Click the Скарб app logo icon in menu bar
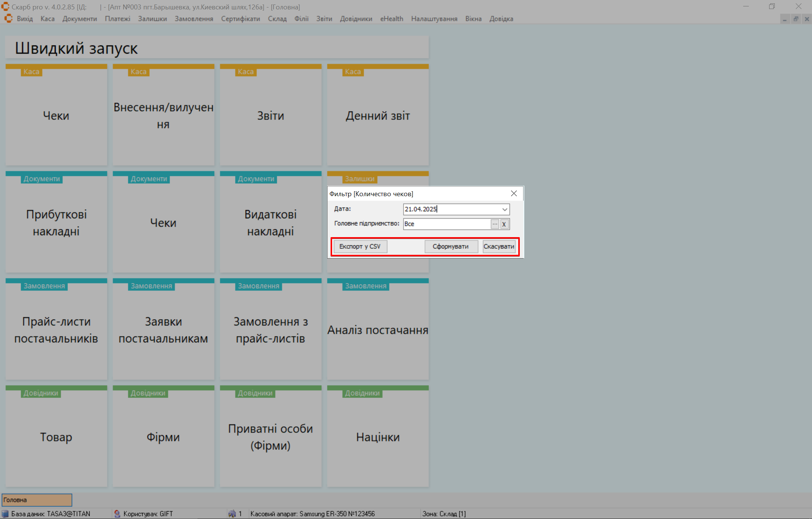 [x=8, y=19]
